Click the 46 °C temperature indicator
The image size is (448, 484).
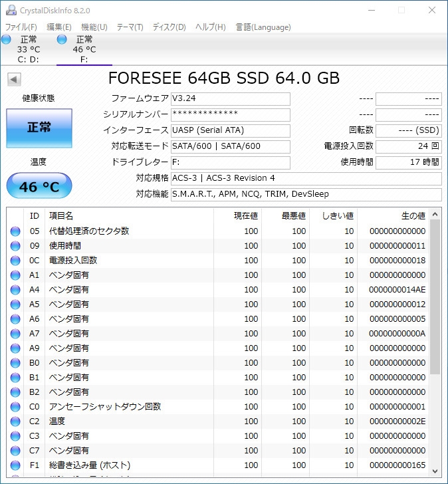pyautogui.click(x=39, y=185)
